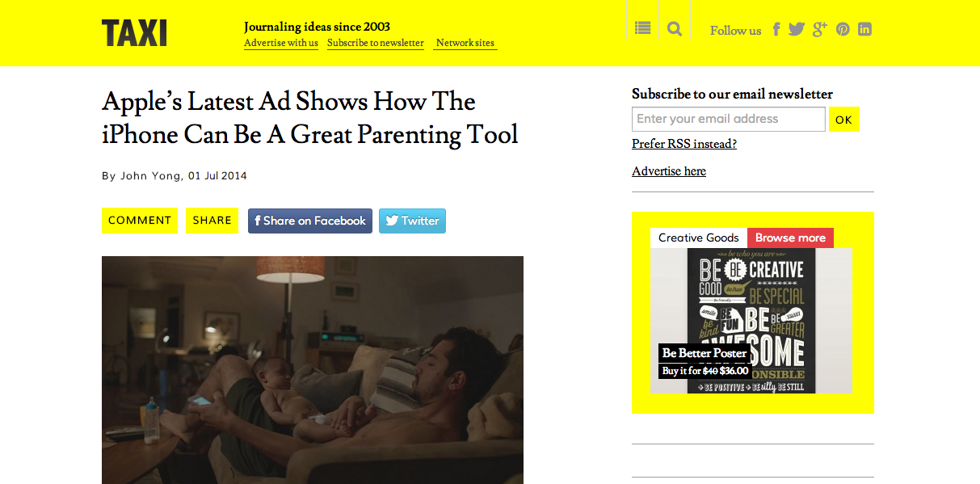Follow on Facebook icon in header

[776, 29]
